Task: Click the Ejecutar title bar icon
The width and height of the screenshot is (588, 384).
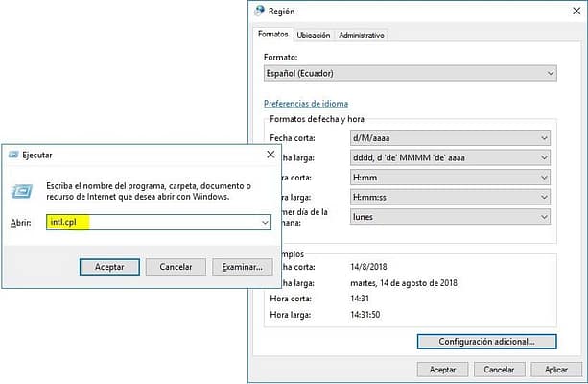Action: tap(13, 155)
